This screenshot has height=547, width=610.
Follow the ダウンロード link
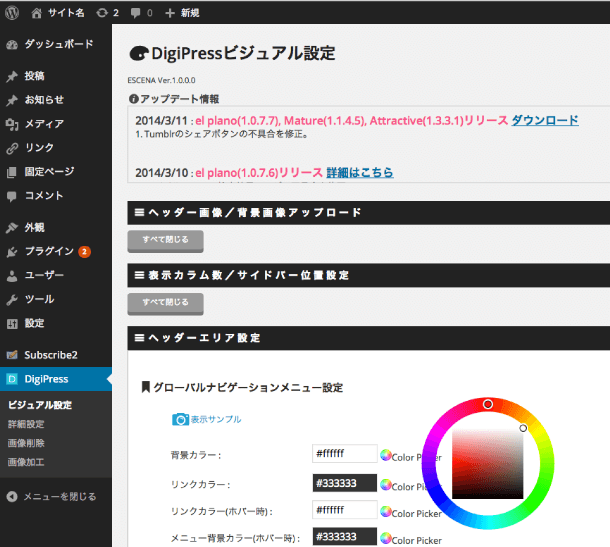pyautogui.click(x=545, y=120)
